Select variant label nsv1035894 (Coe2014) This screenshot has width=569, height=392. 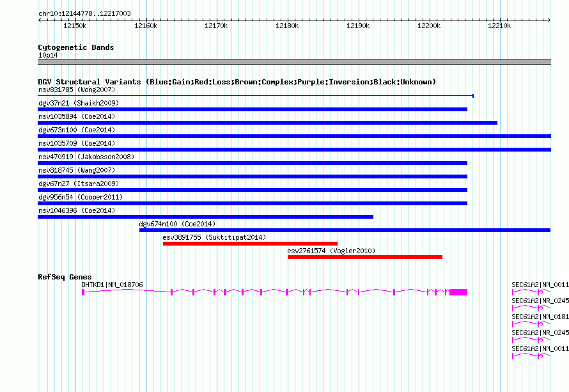click(77, 116)
